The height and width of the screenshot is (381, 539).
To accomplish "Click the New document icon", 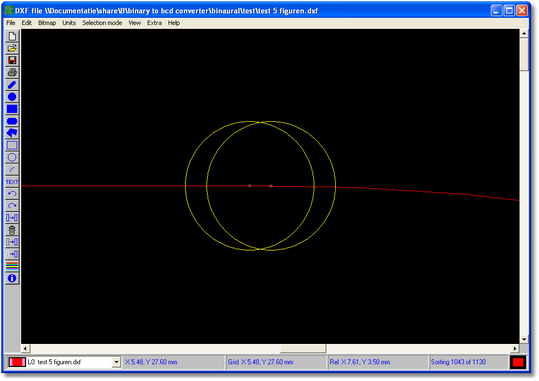I will (x=12, y=36).
